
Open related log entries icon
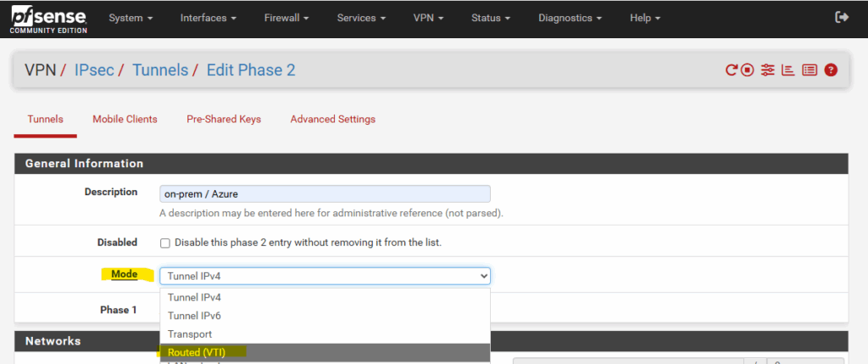810,70
